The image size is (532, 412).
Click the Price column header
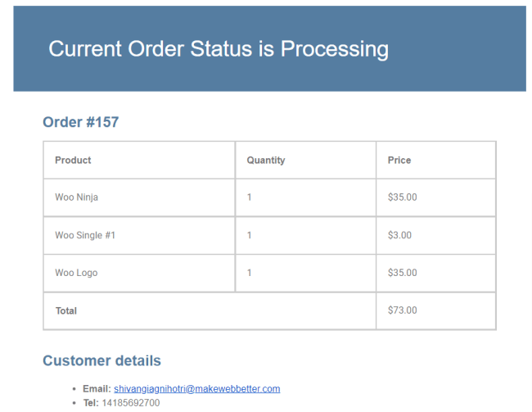pyautogui.click(x=399, y=161)
